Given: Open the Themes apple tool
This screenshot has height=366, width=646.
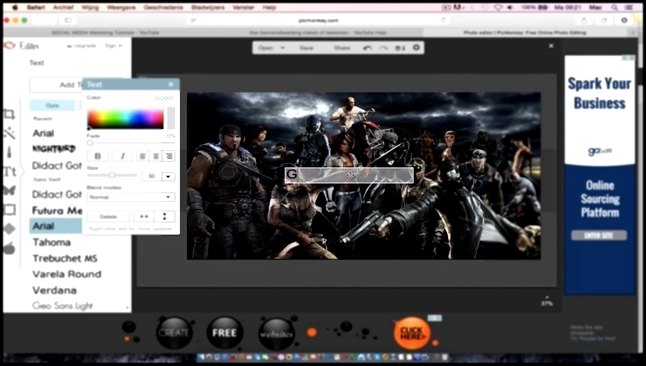Looking at the screenshot, I should (9, 248).
